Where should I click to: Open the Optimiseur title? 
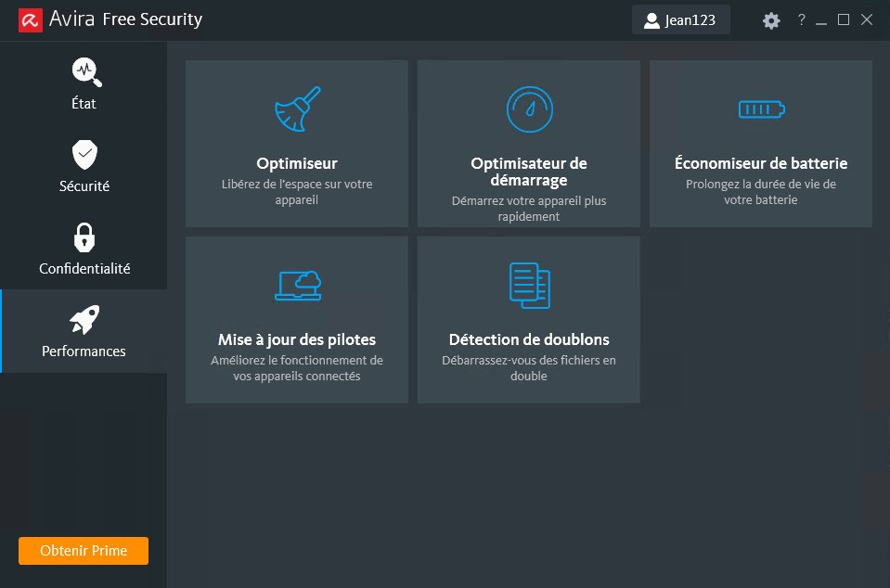coord(297,163)
